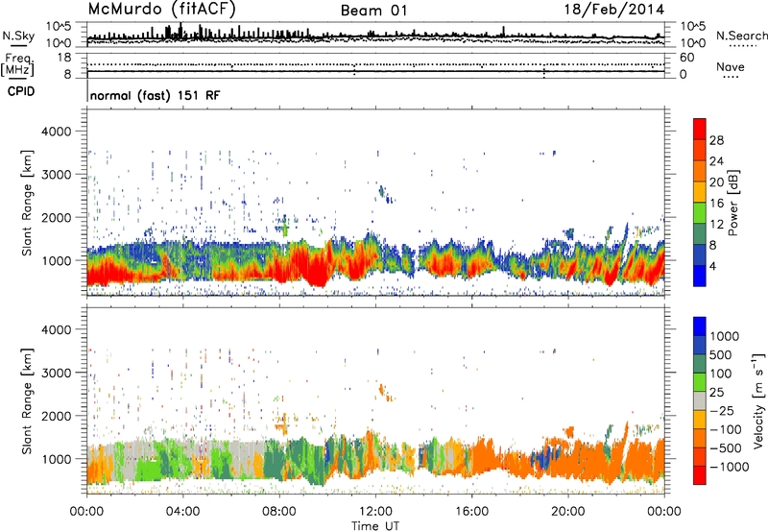The height and width of the screenshot is (532, 768).
Task: Click the blue top segment of velocity colorbar
Action: click(700, 326)
